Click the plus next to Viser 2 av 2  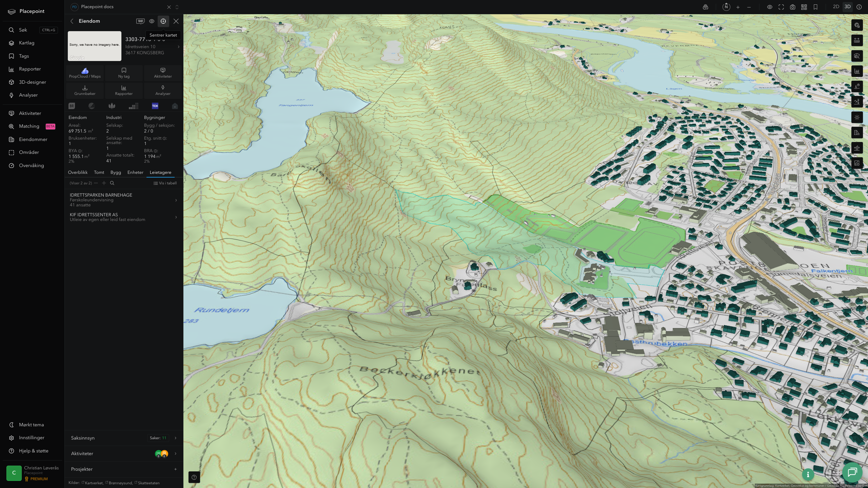point(104,183)
